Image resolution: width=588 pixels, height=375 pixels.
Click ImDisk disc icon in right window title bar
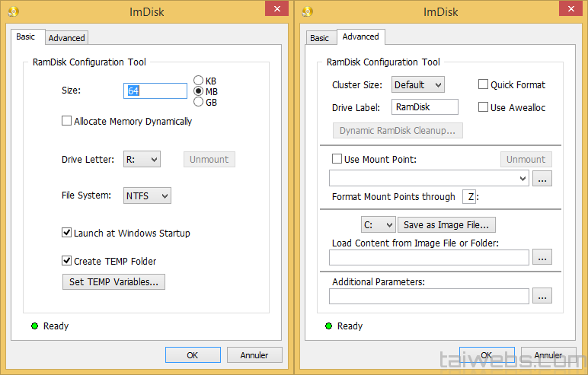308,11
